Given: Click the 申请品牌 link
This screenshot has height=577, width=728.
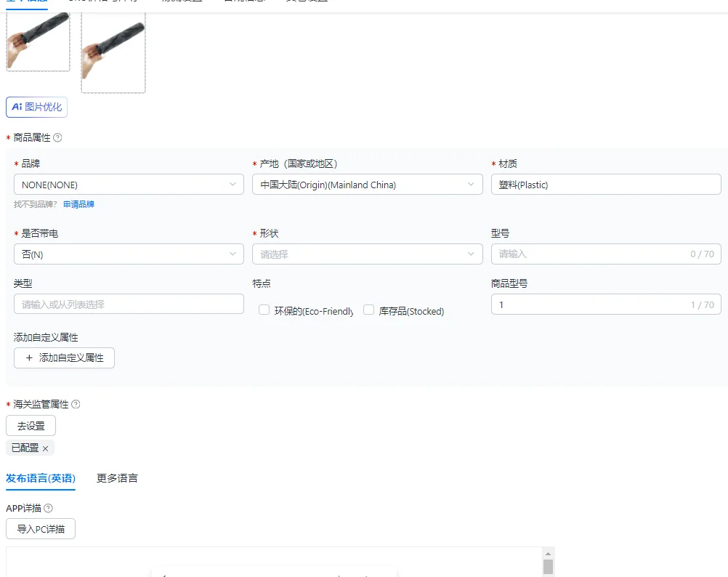Looking at the screenshot, I should tap(78, 204).
